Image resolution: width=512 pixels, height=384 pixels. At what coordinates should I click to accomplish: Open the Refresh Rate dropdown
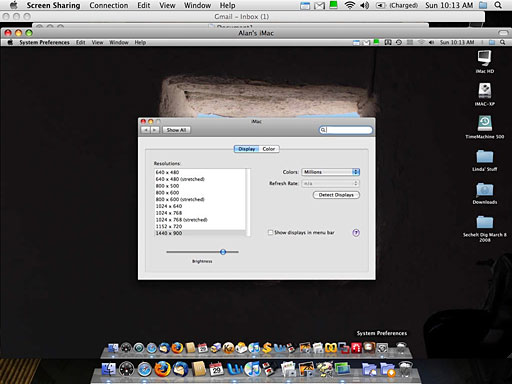(330, 183)
